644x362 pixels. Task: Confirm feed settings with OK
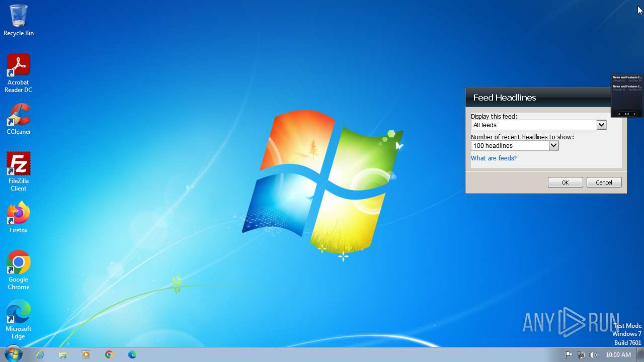coord(565,183)
